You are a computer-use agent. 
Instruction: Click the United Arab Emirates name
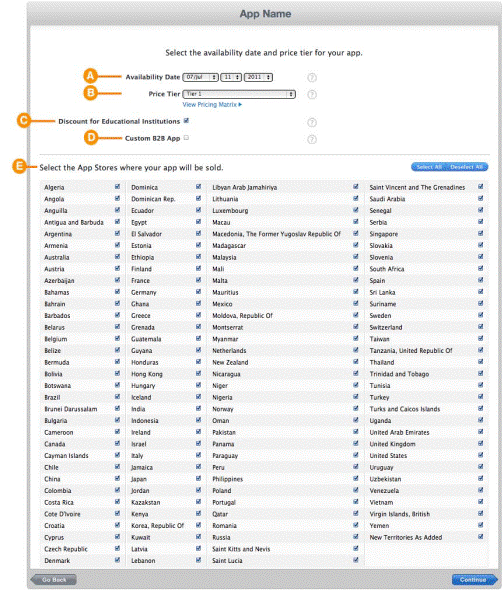coord(399,432)
